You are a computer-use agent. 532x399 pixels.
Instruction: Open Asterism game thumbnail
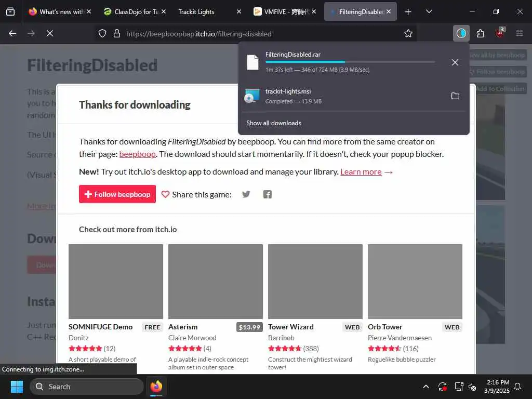216,281
